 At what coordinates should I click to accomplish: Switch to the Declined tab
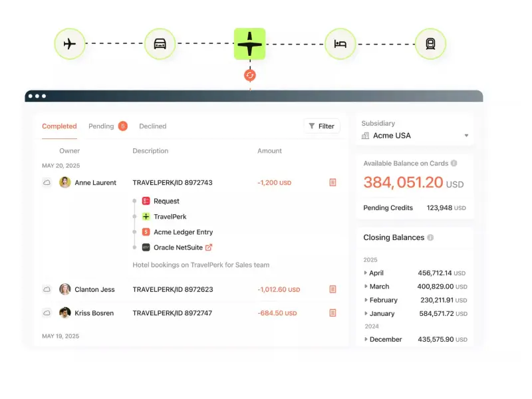tap(152, 126)
